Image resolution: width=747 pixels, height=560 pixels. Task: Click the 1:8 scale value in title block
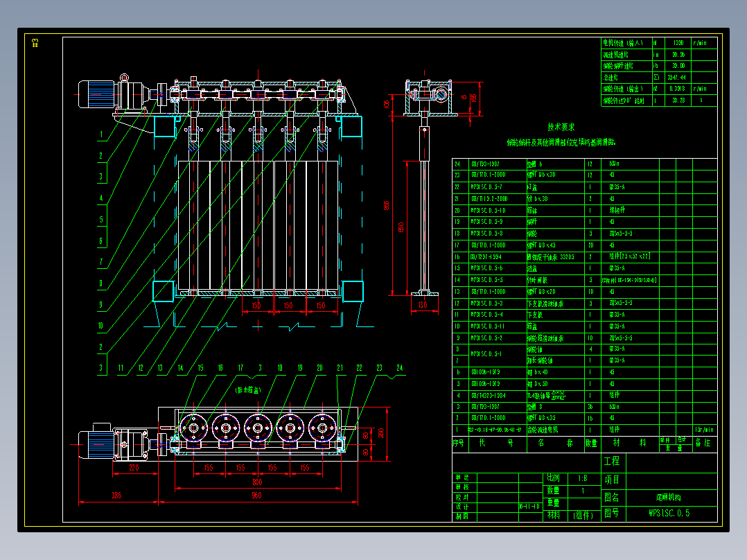pos(582,478)
